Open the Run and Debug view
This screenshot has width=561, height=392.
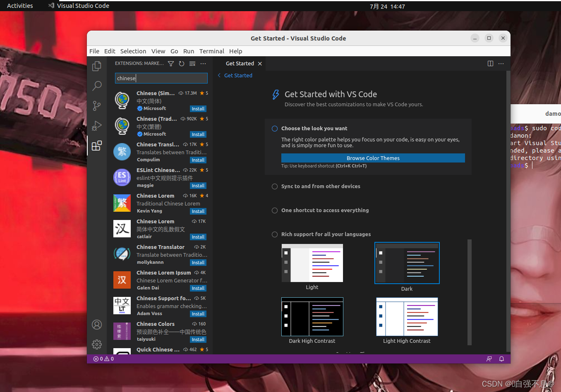(97, 126)
